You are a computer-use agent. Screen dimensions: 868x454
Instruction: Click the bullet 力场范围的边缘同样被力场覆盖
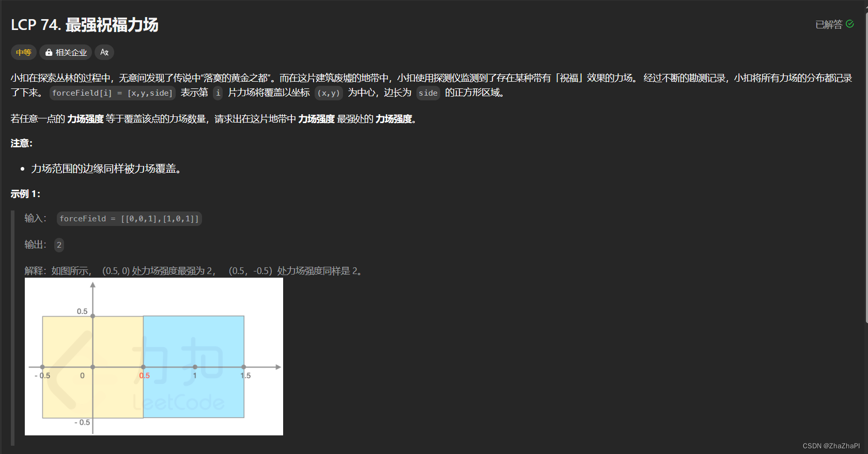106,169
